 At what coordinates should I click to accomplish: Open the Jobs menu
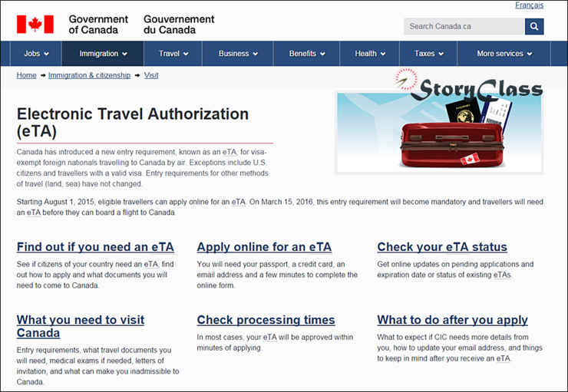(x=36, y=54)
